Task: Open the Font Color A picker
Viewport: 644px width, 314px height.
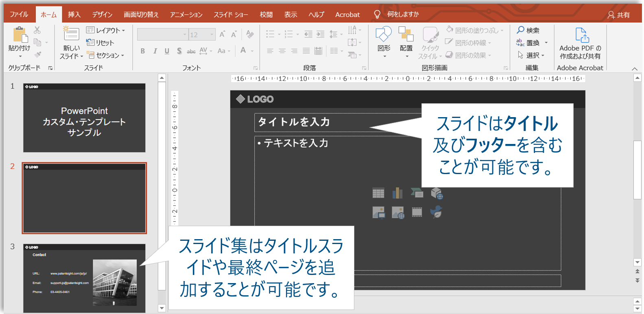Action: [243, 51]
